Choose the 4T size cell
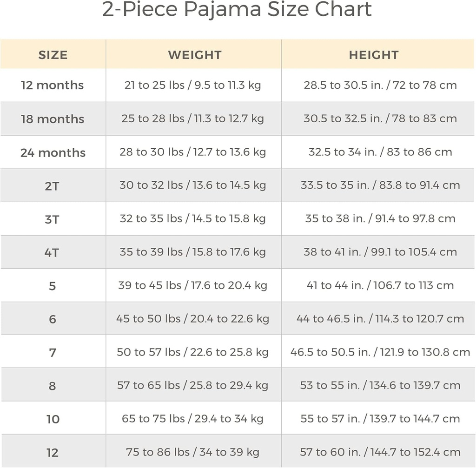This screenshot has width=476, height=468. point(52,253)
